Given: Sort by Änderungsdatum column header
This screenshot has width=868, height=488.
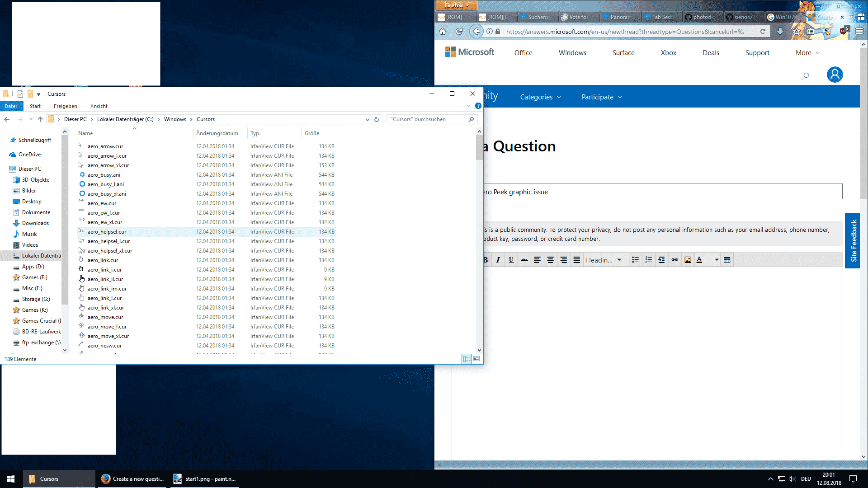Looking at the screenshot, I should click(x=220, y=133).
